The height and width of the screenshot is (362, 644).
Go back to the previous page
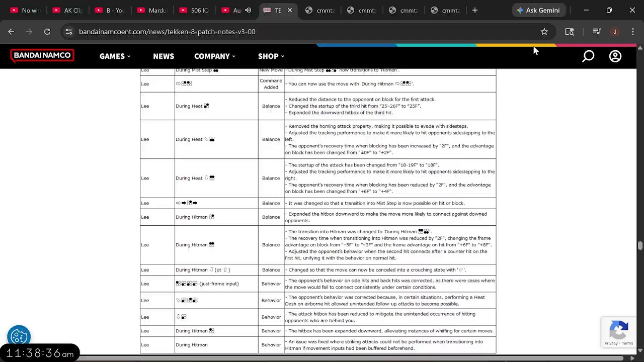click(11, 32)
